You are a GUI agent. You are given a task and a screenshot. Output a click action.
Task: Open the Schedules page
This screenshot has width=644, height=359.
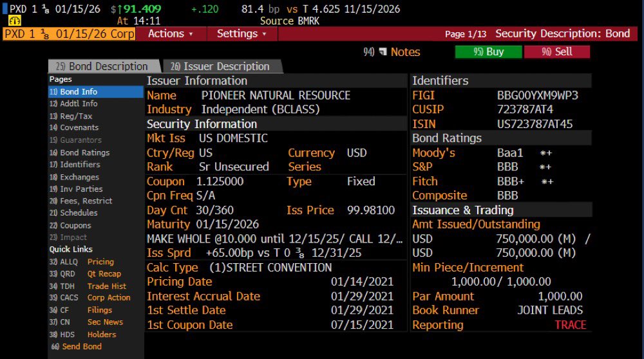pos(73,213)
